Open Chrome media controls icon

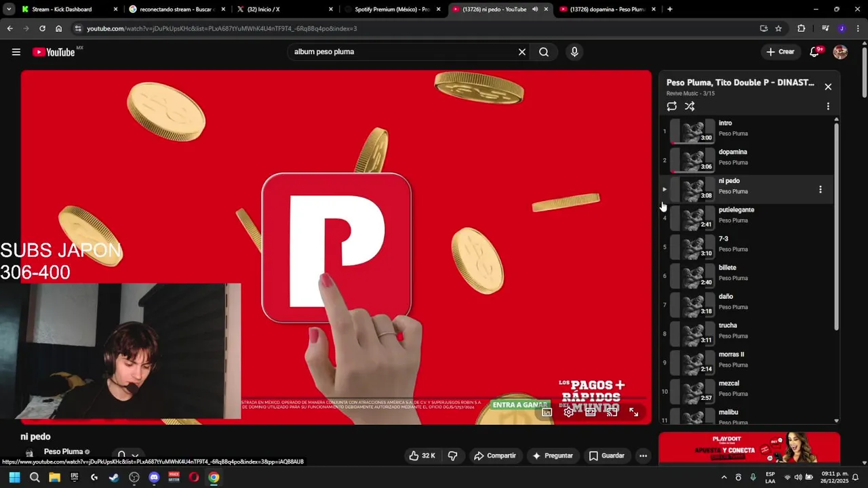click(x=825, y=28)
